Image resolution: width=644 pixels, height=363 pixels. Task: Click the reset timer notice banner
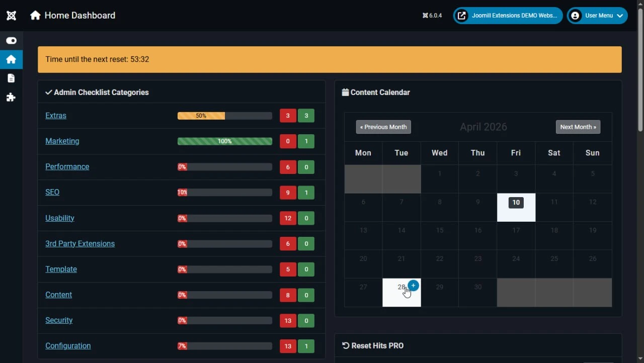330,59
